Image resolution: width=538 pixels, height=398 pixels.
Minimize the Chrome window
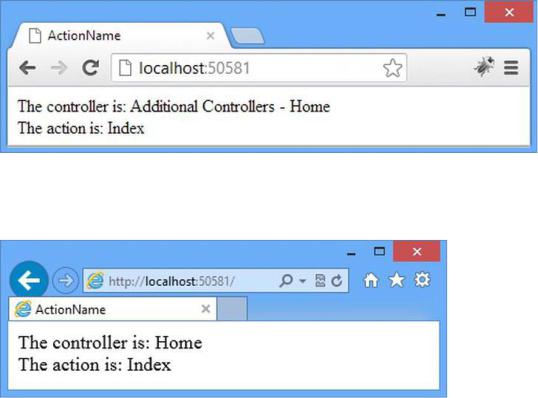[x=441, y=15]
